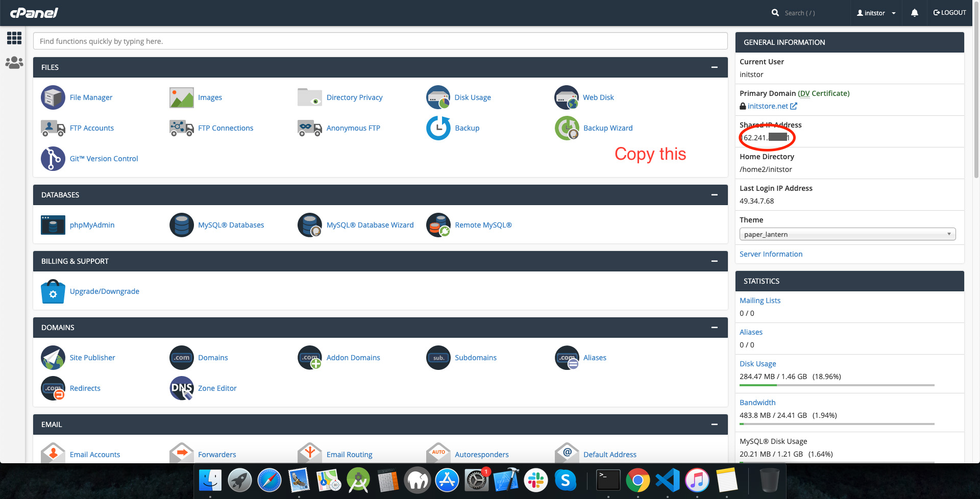Click the Backup Wizard icon
The image size is (980, 499).
(x=567, y=128)
